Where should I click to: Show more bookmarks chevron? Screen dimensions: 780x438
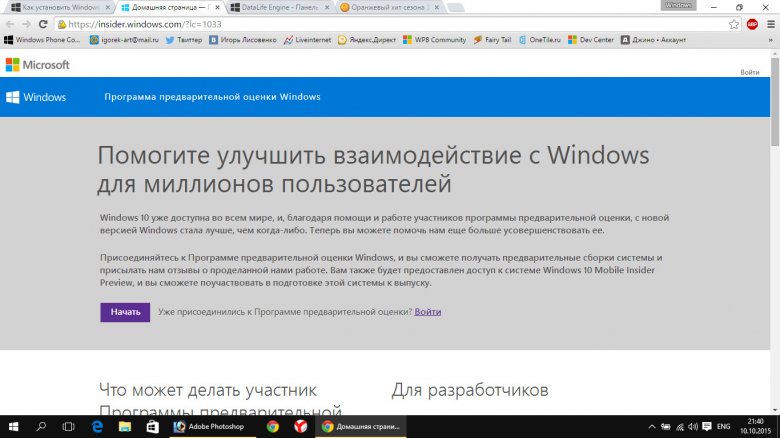771,40
